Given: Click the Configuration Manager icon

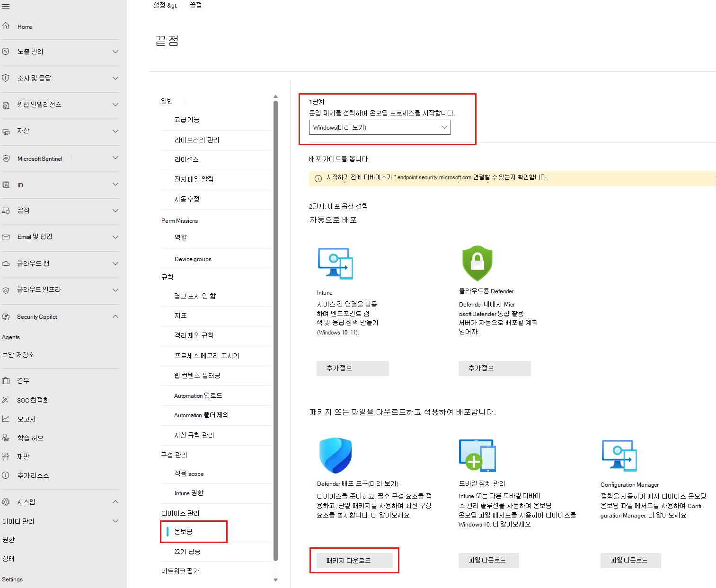Looking at the screenshot, I should pos(619,456).
